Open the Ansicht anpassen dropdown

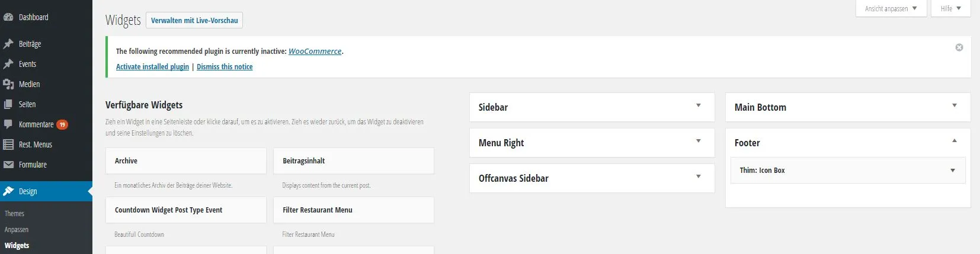[x=891, y=8]
